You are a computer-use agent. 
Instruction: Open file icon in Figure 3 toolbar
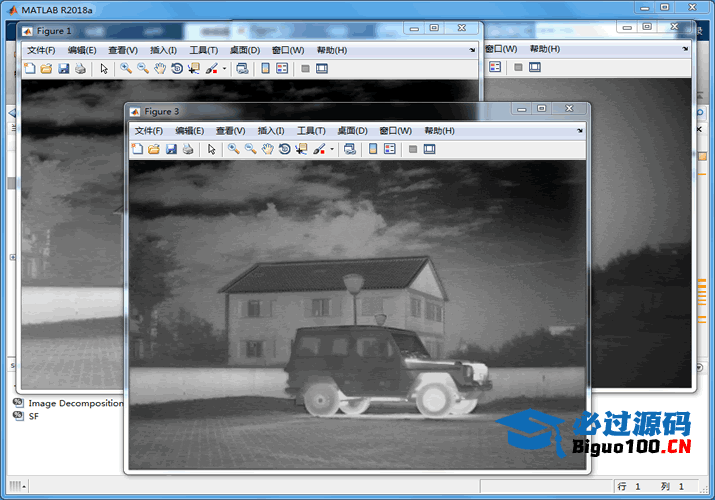point(154,149)
